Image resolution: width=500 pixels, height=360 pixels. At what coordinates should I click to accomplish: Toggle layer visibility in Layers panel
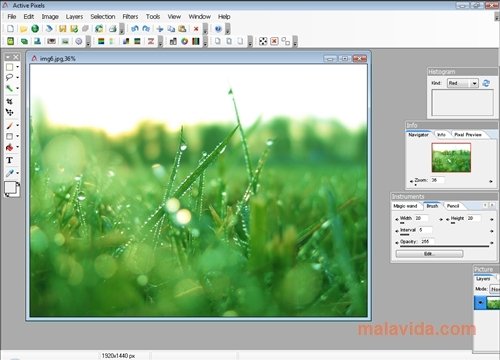[x=480, y=302]
